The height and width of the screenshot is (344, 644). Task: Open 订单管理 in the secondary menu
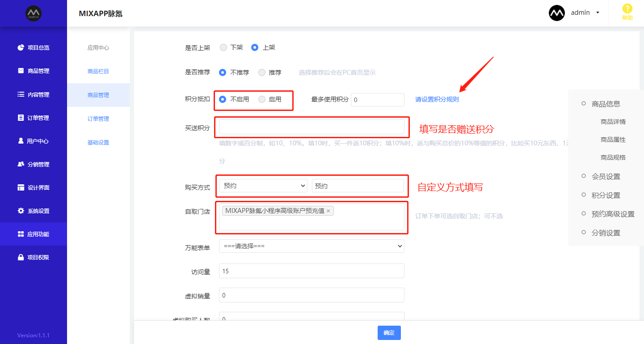click(x=98, y=119)
